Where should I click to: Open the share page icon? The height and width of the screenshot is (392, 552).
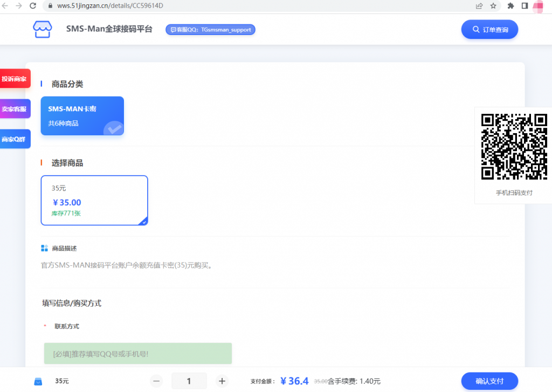(479, 5)
